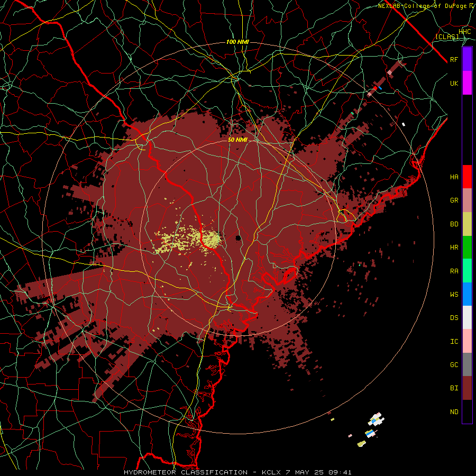The height and width of the screenshot is (476, 476).
Task: Click the [CLAS] label
Action: (447, 36)
